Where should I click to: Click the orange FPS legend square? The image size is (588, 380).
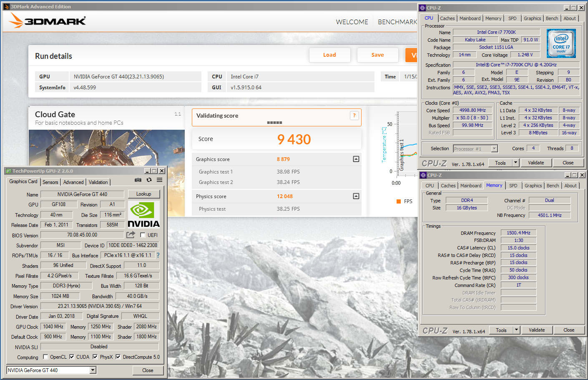point(399,201)
